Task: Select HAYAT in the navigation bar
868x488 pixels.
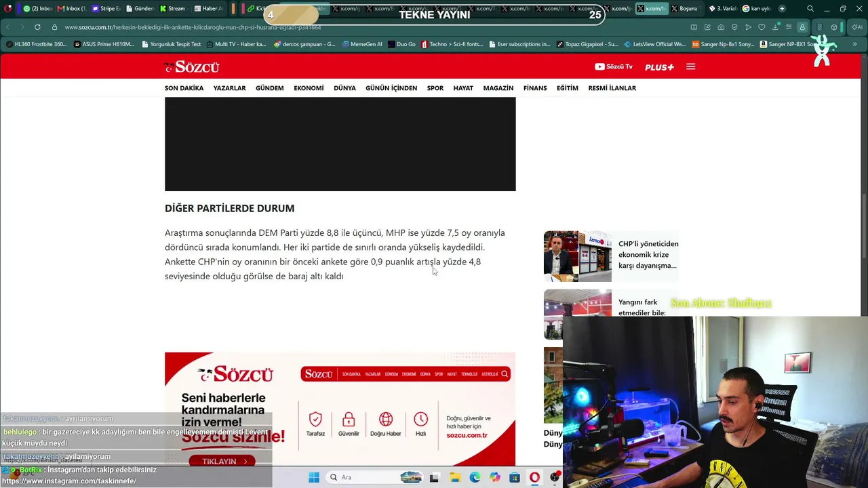Action: click(x=463, y=88)
